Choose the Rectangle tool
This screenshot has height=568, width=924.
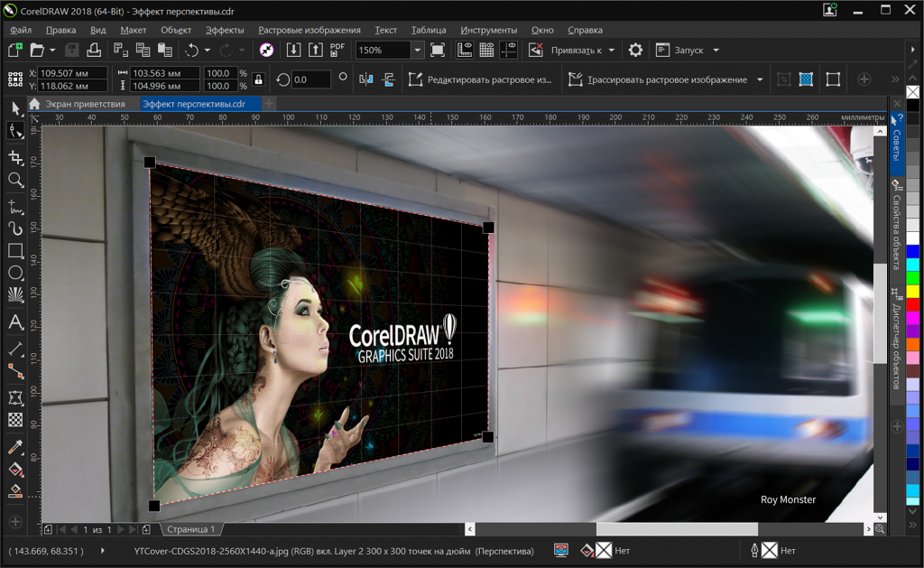click(15, 251)
